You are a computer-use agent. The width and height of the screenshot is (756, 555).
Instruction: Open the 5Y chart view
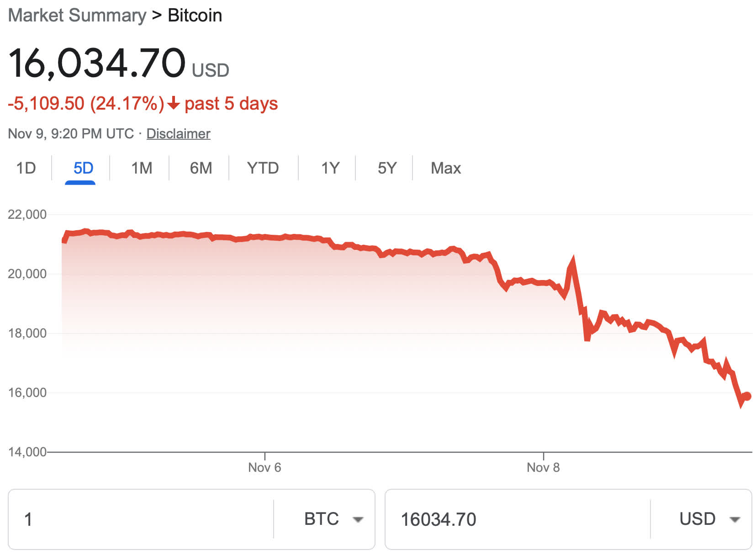click(x=387, y=168)
